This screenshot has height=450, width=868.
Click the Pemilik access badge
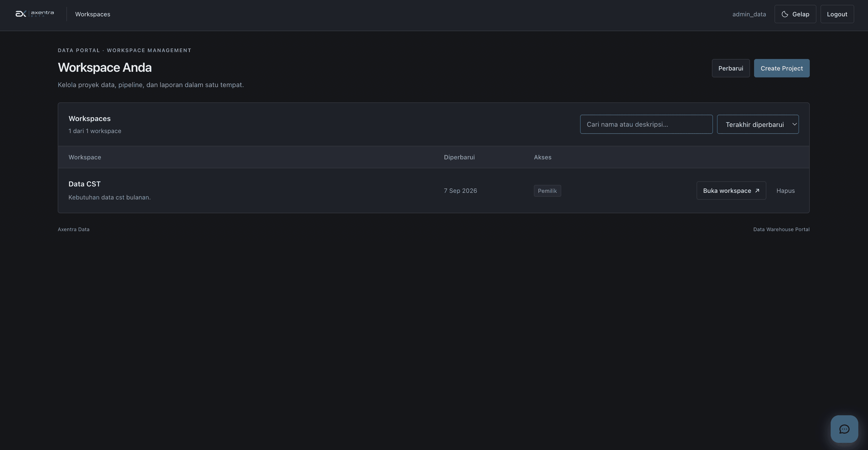click(547, 191)
